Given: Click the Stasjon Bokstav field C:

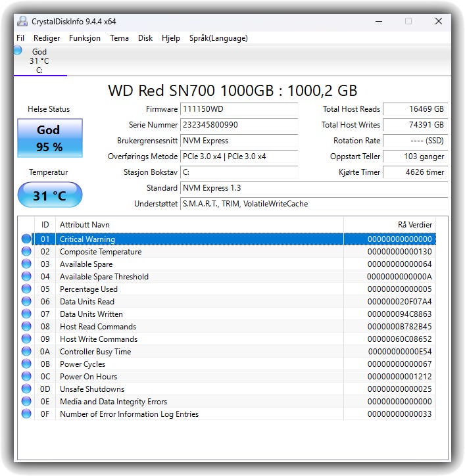Looking at the screenshot, I should (239, 172).
